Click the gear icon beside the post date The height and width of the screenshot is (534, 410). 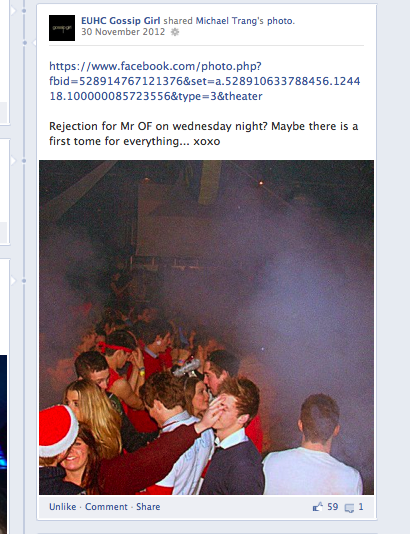tap(175, 32)
